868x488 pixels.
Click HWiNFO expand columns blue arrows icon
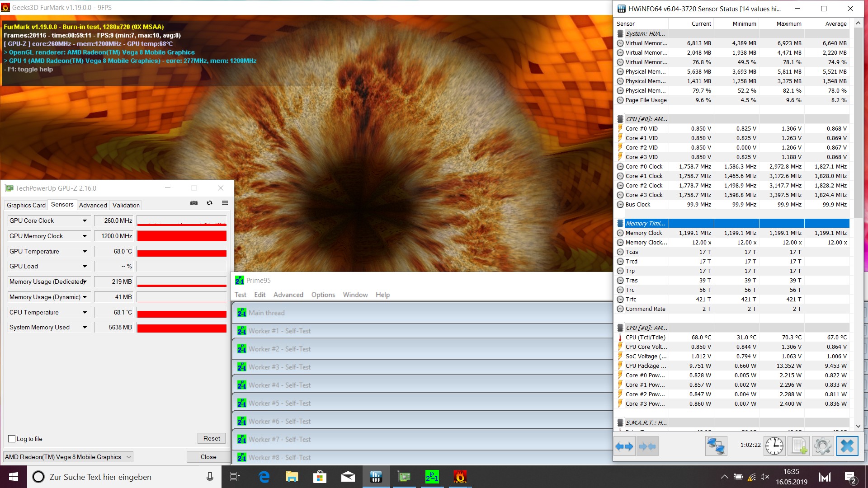(624, 446)
